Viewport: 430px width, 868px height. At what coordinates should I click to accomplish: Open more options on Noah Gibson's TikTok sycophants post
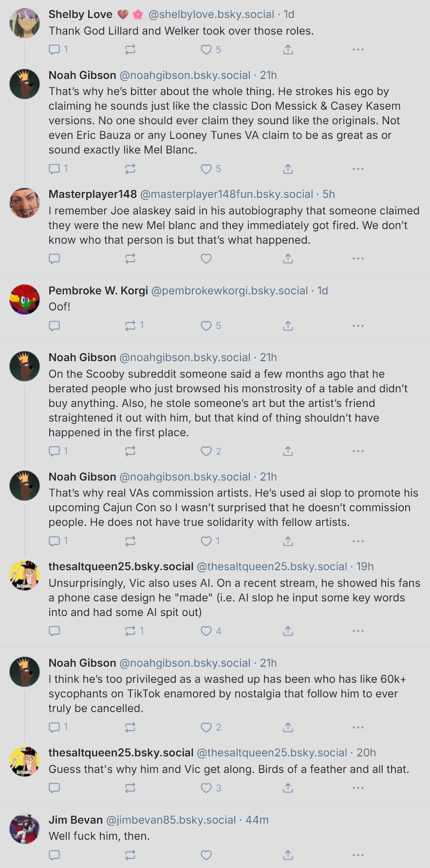click(358, 727)
